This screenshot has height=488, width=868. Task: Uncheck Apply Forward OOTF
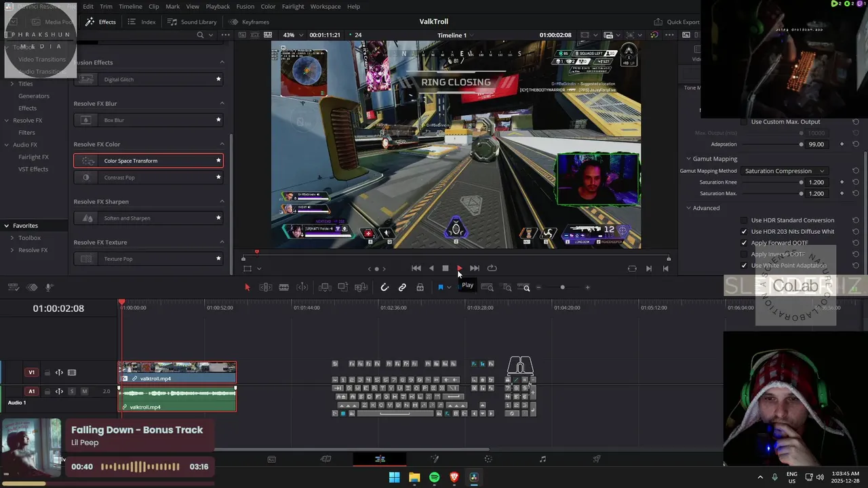point(744,243)
